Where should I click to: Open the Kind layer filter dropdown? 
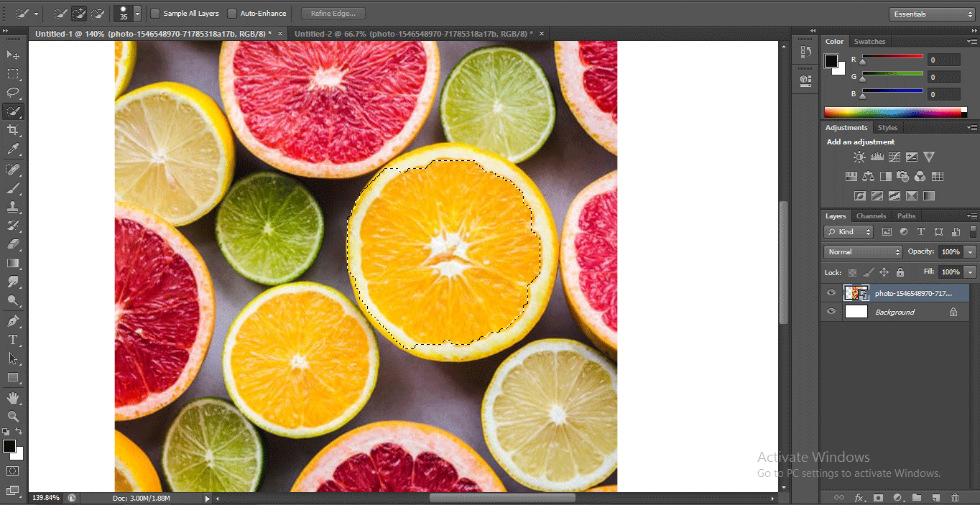pyautogui.click(x=849, y=231)
